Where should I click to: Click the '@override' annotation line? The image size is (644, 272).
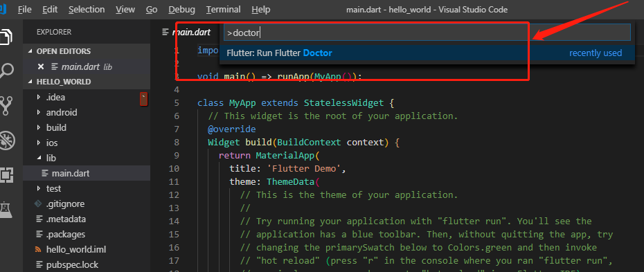tap(232, 129)
